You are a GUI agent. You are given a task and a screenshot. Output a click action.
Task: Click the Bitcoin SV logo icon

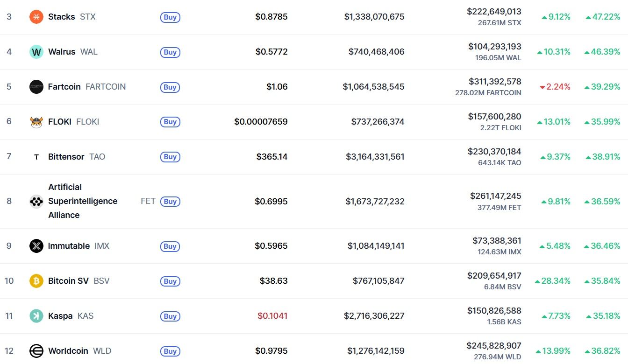coord(36,281)
